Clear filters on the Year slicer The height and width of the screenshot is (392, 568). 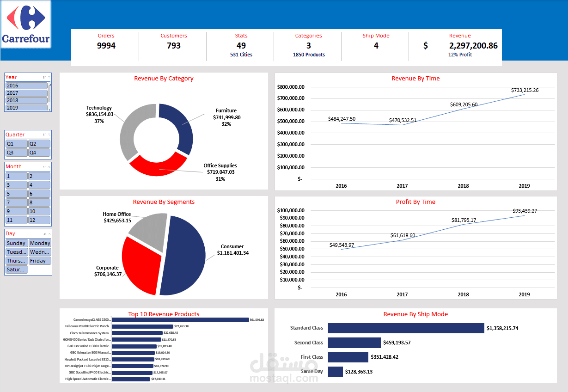point(49,77)
